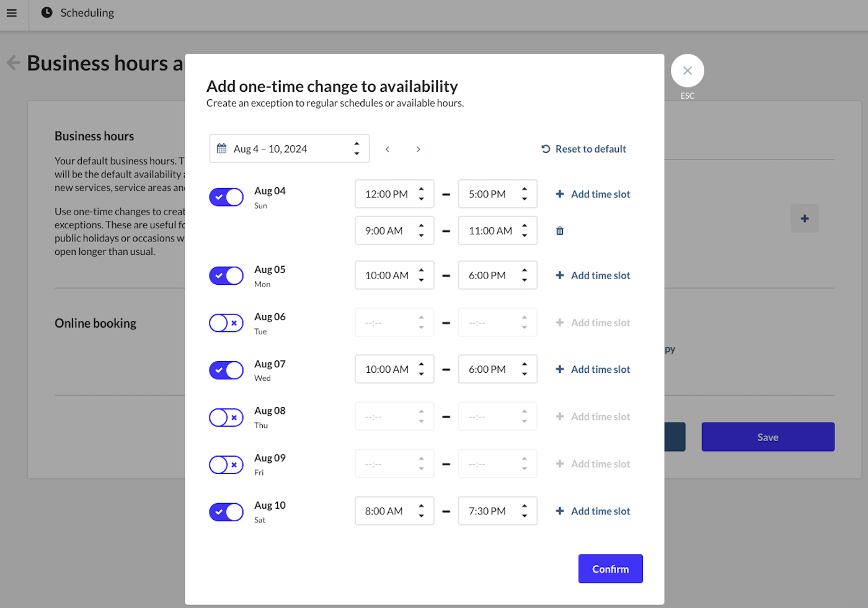The height and width of the screenshot is (608, 868).
Task: Click the plus button on the right panel
Action: coord(804,218)
